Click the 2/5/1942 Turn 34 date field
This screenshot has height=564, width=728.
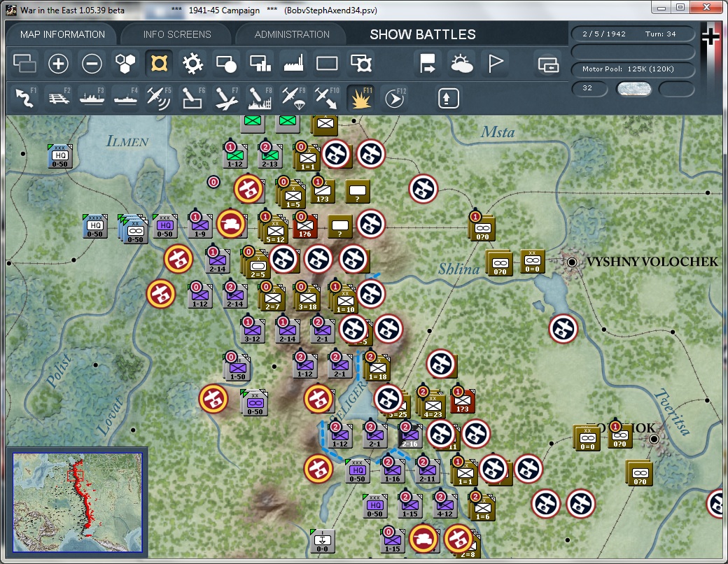point(632,34)
